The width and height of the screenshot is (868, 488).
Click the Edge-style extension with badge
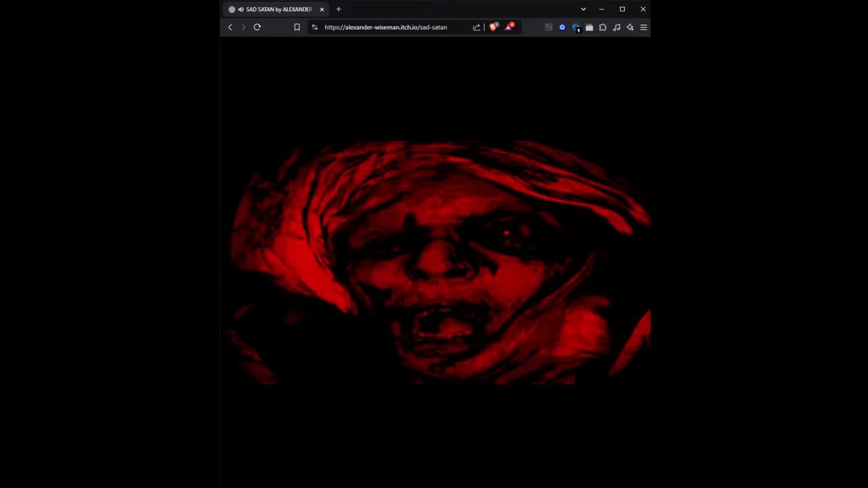click(x=576, y=27)
